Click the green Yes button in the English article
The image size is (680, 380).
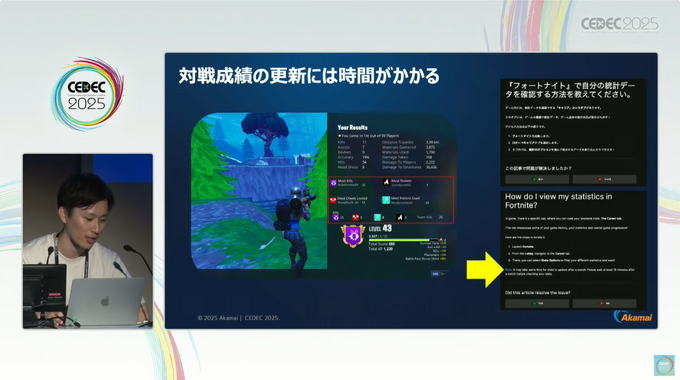point(537,304)
